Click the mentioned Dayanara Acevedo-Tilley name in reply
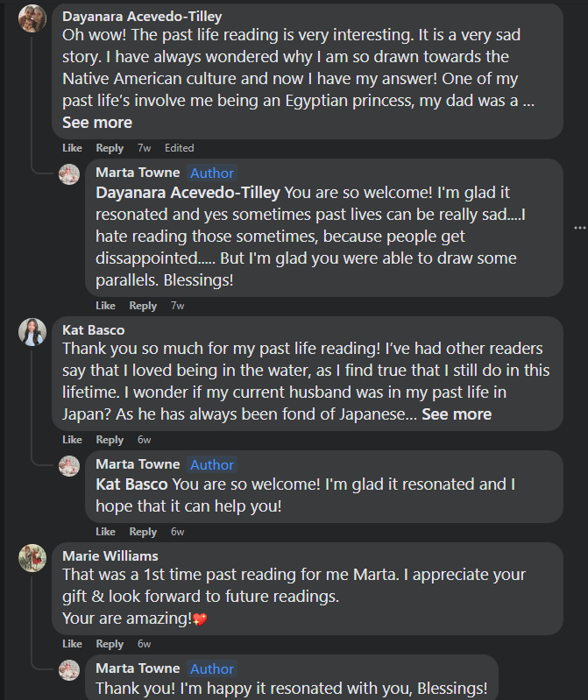 coord(188,193)
